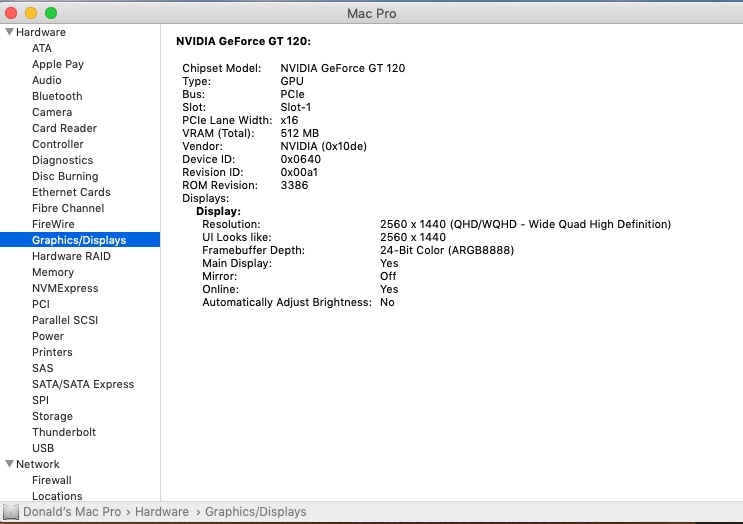Select ATA in the sidebar

(42, 48)
